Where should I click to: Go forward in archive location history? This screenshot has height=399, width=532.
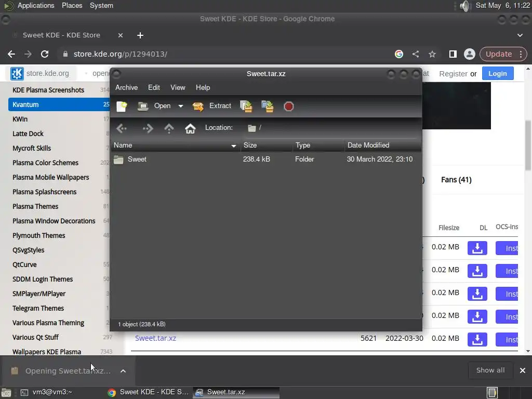148,128
